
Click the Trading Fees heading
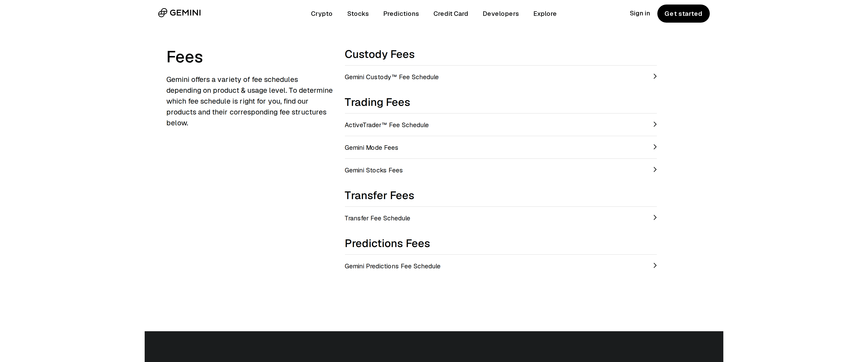pos(377,102)
